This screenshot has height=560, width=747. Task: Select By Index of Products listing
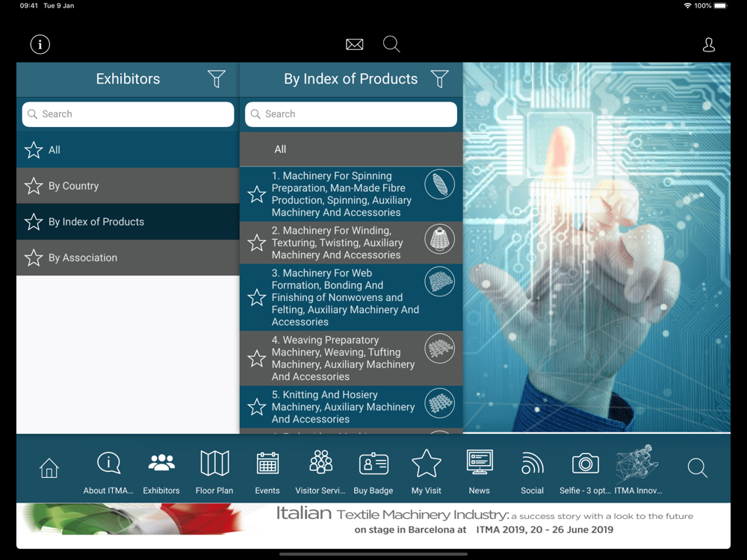[x=128, y=222]
